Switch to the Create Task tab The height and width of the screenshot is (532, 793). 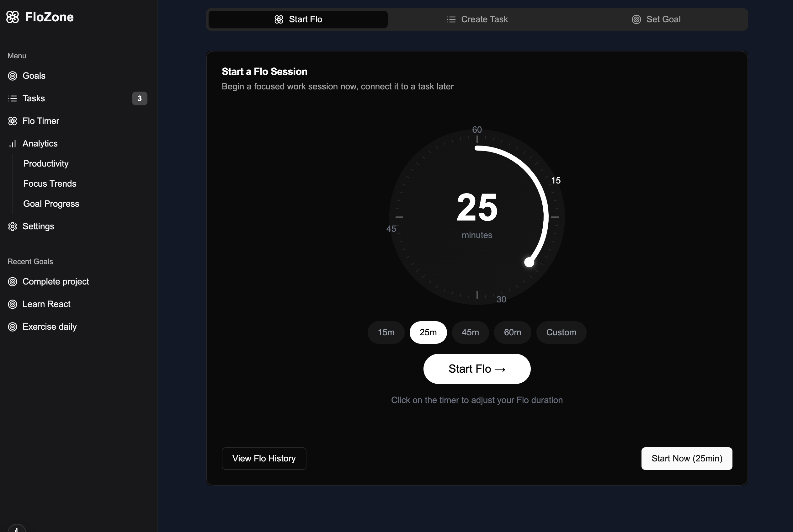click(477, 19)
